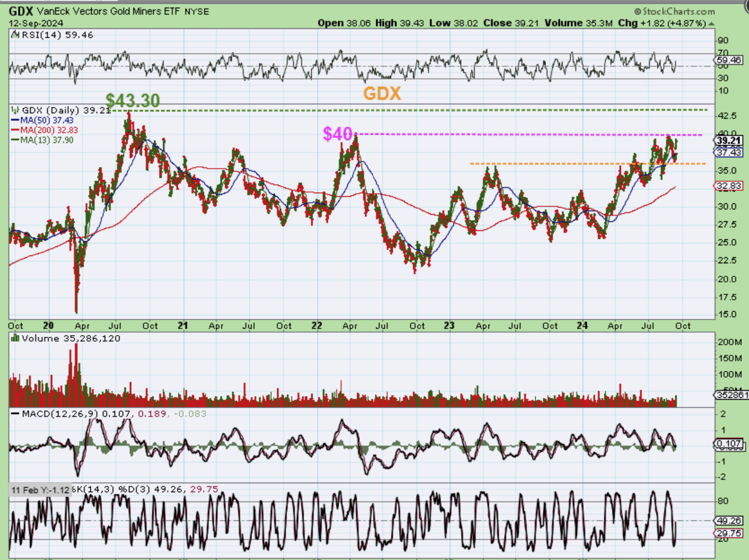Click the red 32.83 price tag on right axis
This screenshot has width=749, height=560.
pos(729,186)
